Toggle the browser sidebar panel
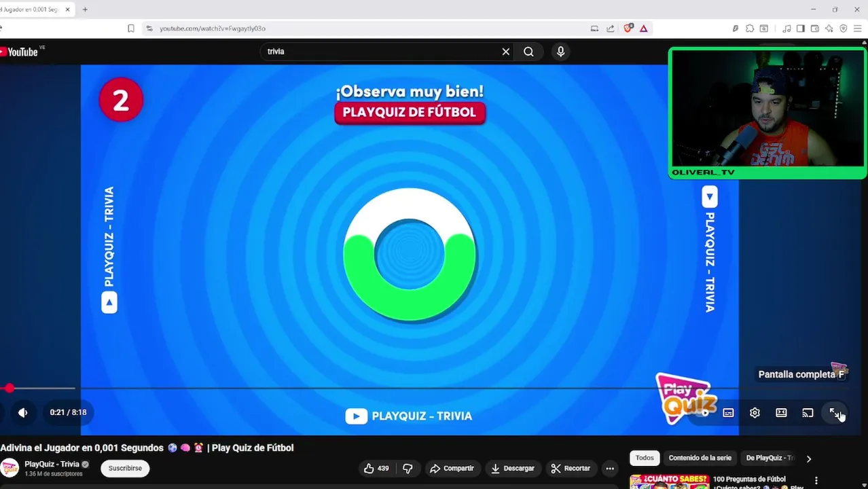 (801, 29)
